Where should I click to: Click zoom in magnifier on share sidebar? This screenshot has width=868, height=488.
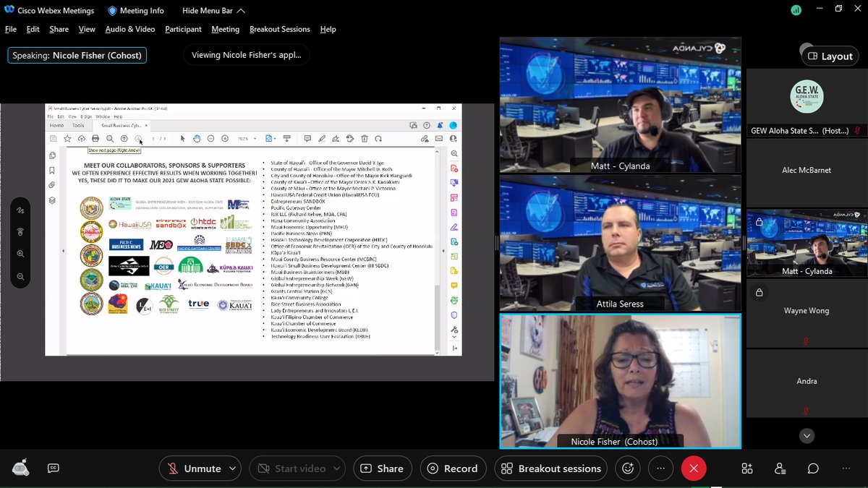coord(21,254)
